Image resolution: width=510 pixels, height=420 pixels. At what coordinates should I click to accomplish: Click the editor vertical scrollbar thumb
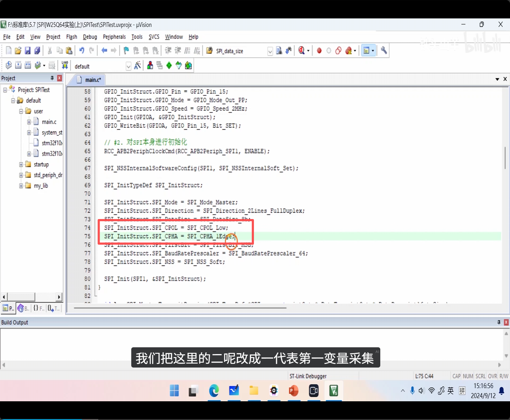(505, 158)
